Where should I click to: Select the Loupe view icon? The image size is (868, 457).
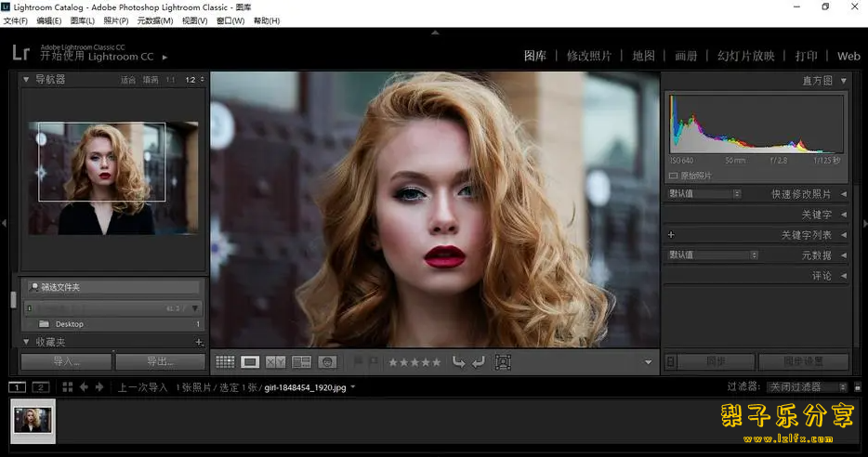click(250, 362)
